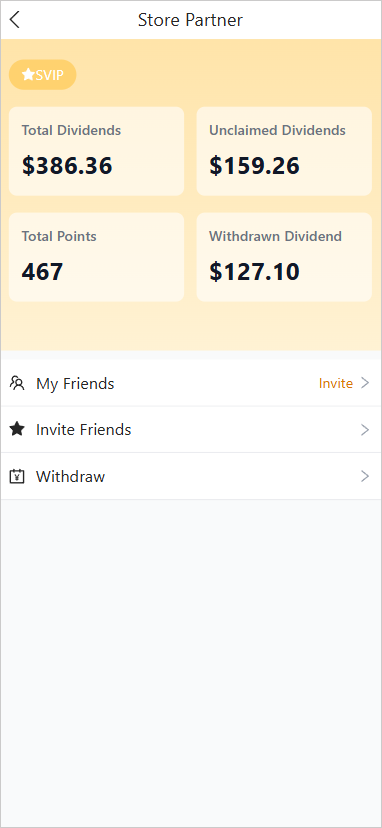This screenshot has height=828, width=382.
Task: Click the Invite Friends star icon
Action: click(17, 429)
